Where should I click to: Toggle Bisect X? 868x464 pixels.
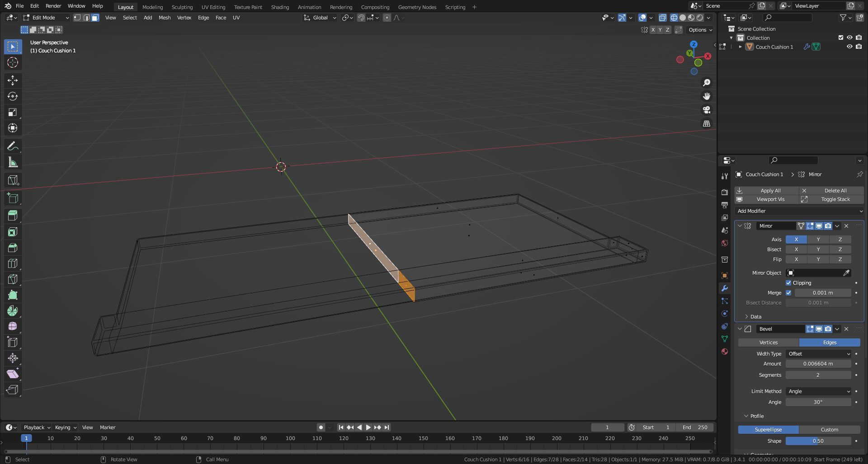[x=796, y=249]
